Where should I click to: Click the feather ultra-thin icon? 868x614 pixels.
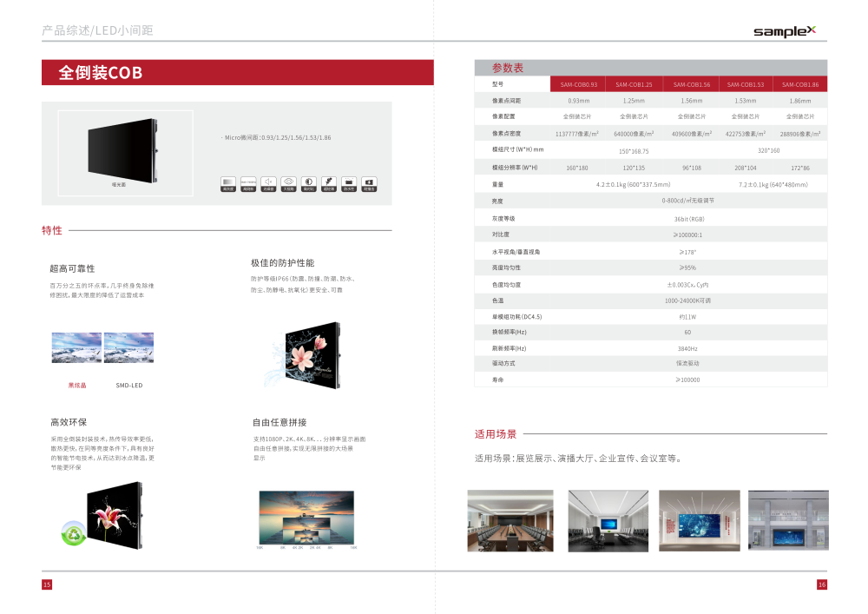329,183
